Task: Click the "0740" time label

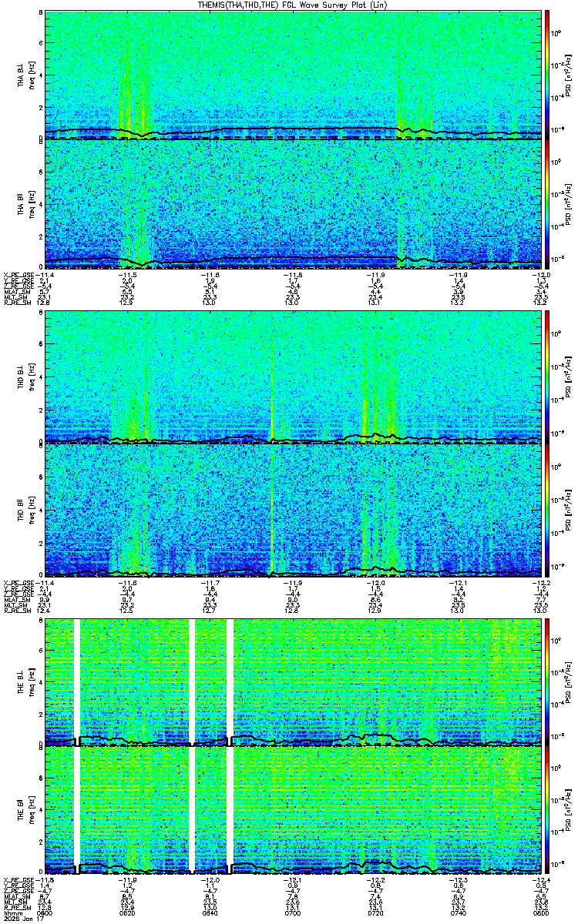Action: 459,912
